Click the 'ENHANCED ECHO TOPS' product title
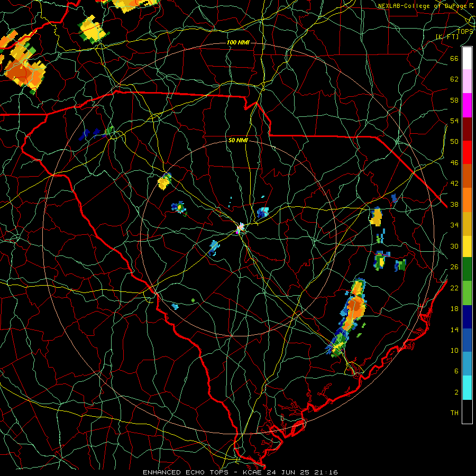Image resolution: width=476 pixels, height=476 pixels. pyautogui.click(x=186, y=472)
